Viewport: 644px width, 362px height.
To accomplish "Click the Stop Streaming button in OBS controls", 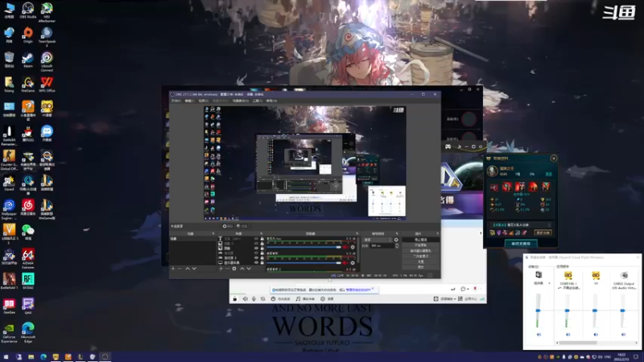I will click(420, 240).
